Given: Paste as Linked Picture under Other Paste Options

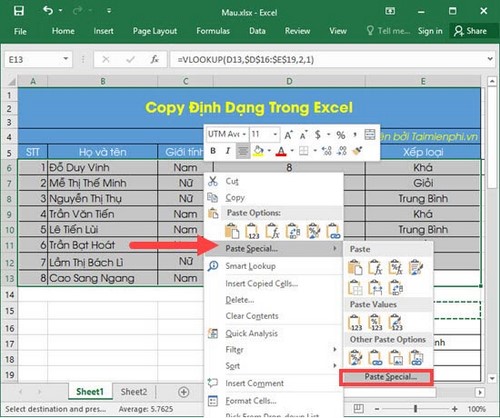Looking at the screenshot, I should (416, 358).
